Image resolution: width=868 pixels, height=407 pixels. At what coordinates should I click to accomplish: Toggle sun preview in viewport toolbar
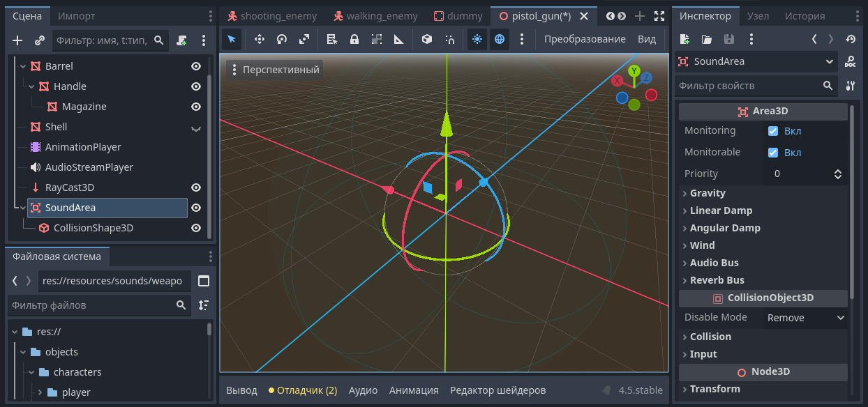477,39
